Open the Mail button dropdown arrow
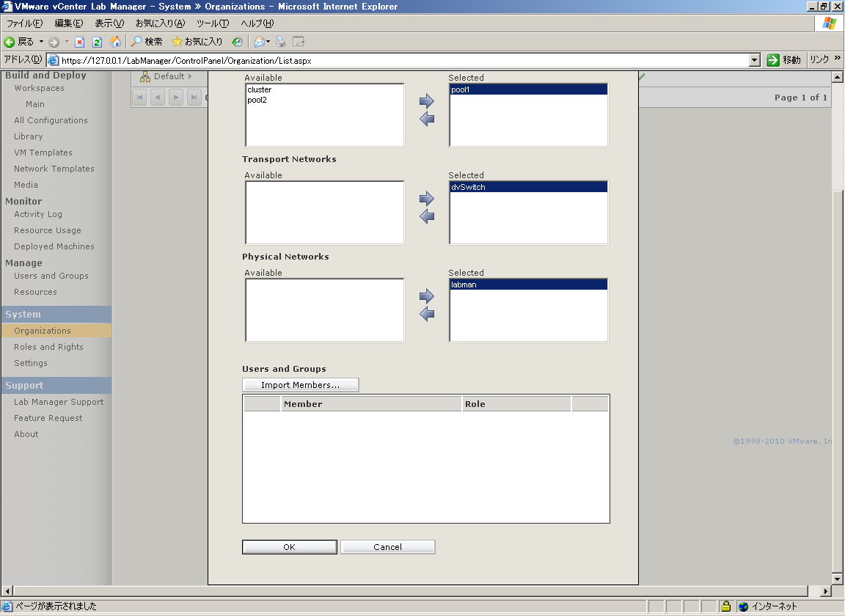This screenshot has width=845, height=616. coord(268,42)
